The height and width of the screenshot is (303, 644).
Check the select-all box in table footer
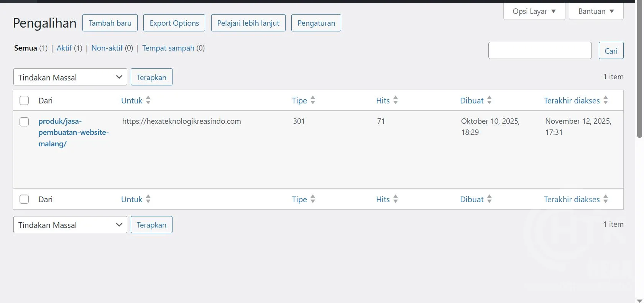coord(24,200)
